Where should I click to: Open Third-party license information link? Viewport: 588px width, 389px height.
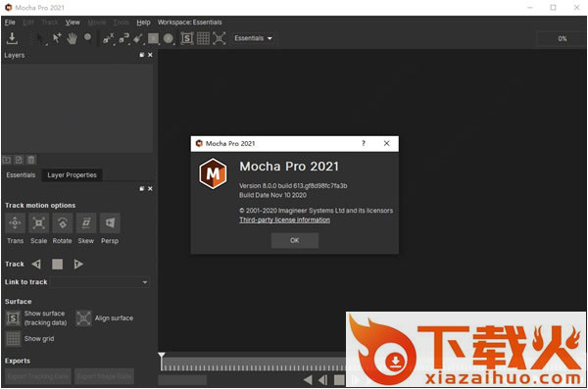point(284,220)
